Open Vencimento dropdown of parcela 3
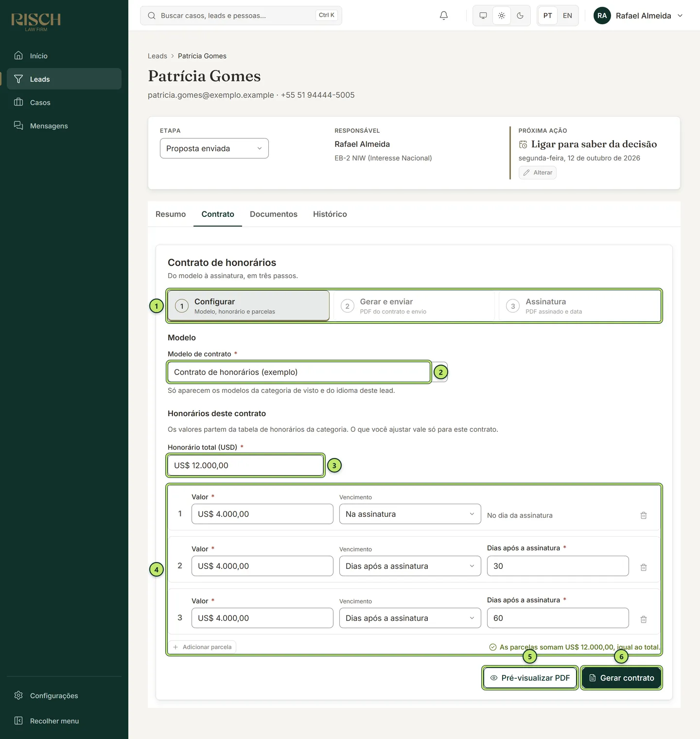Screen dimensions: 700x739 410,618
